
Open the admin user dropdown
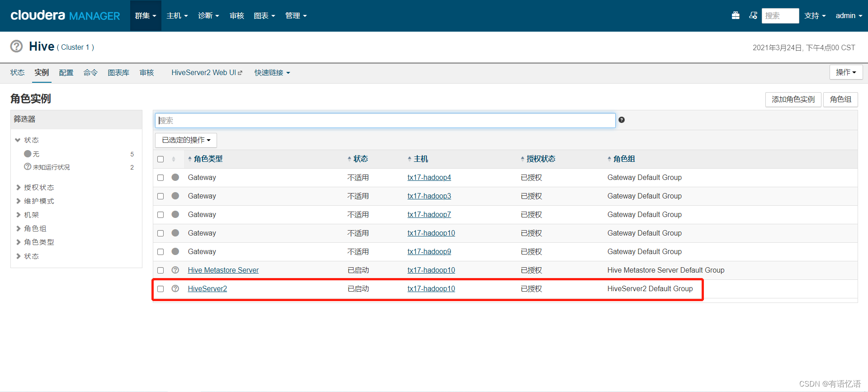click(849, 16)
